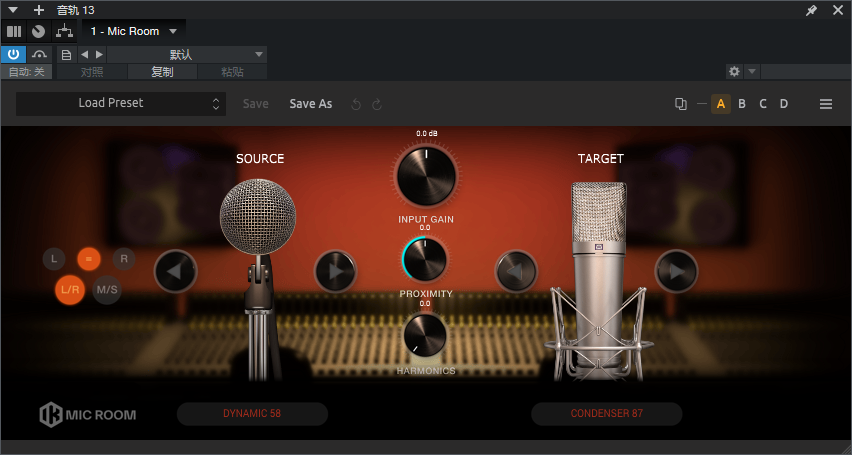Open the 默认 preset dropdown
Viewport: 852px width, 455px height.
click(x=187, y=55)
